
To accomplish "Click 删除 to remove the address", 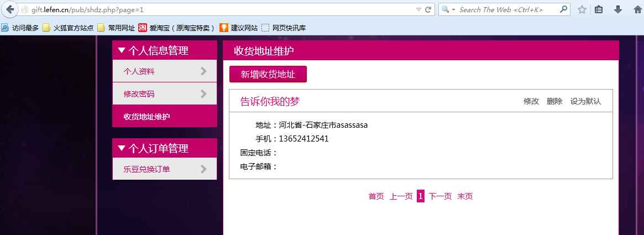I will pos(554,101).
